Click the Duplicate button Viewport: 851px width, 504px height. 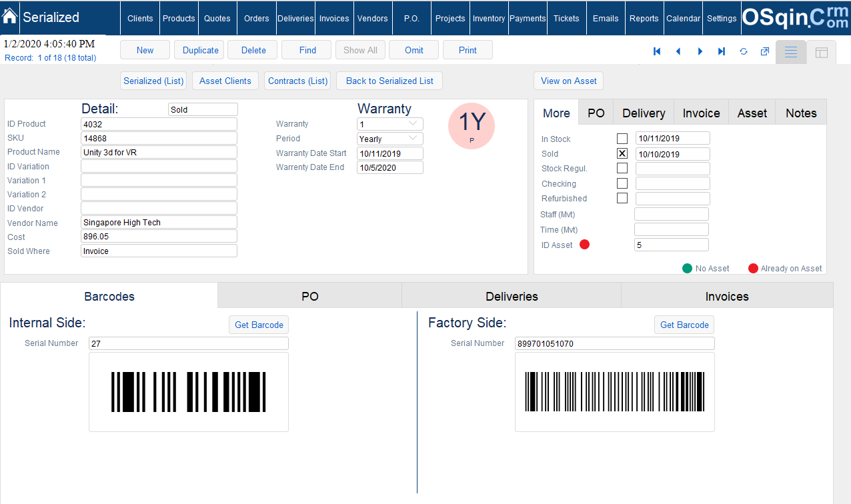[201, 50]
